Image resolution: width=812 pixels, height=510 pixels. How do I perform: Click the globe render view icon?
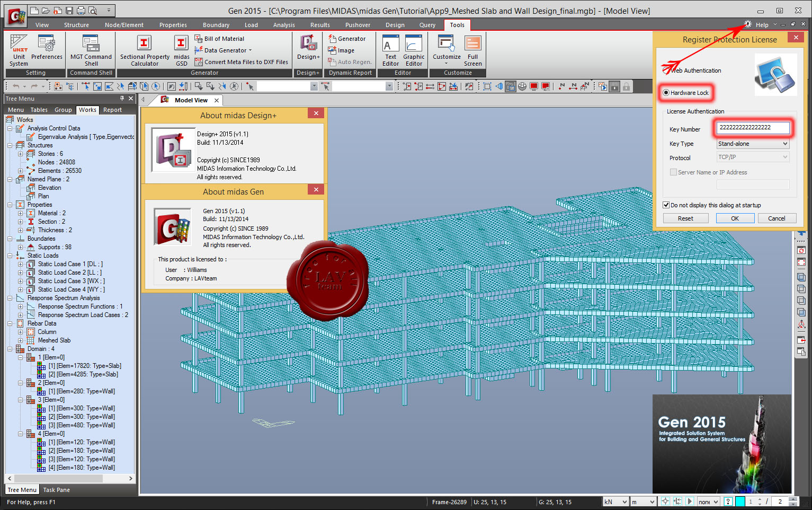pos(522,86)
